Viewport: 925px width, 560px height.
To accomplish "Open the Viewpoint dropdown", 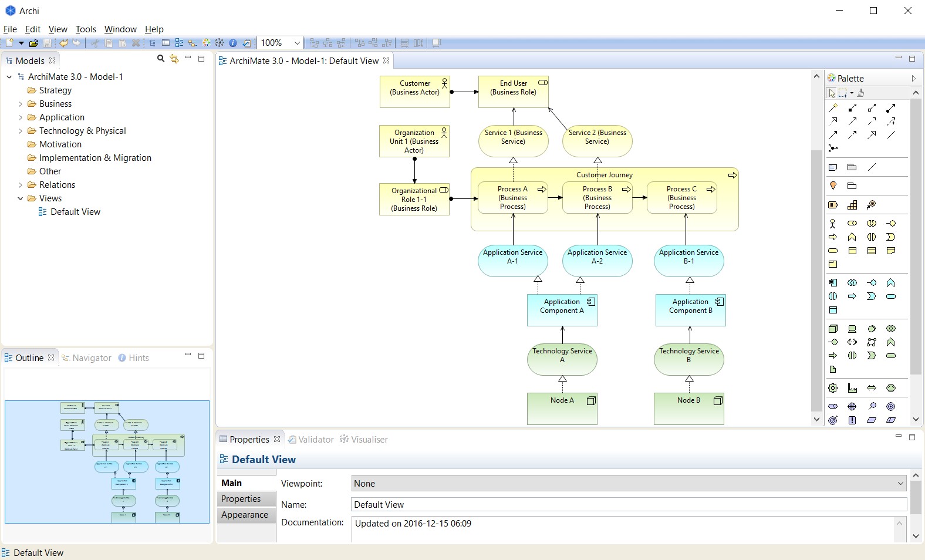I will pos(900,484).
